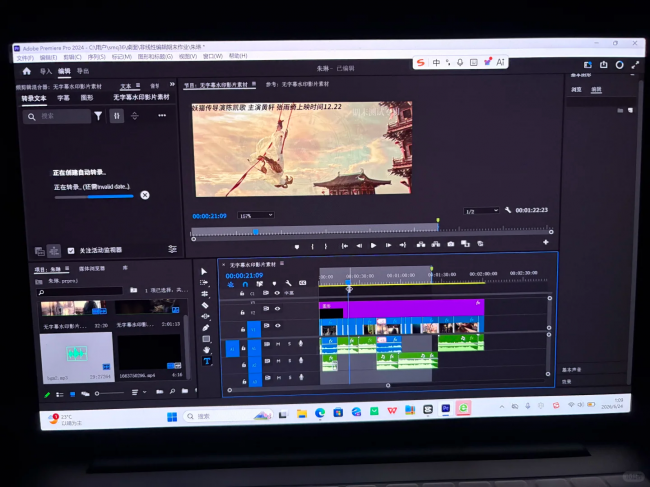This screenshot has width=650, height=487.
Task: Click the Lift button in program monitor
Action: (x=421, y=245)
